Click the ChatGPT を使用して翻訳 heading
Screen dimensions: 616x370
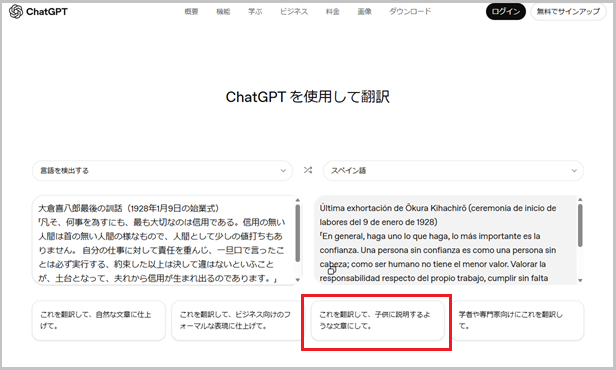[x=308, y=97]
